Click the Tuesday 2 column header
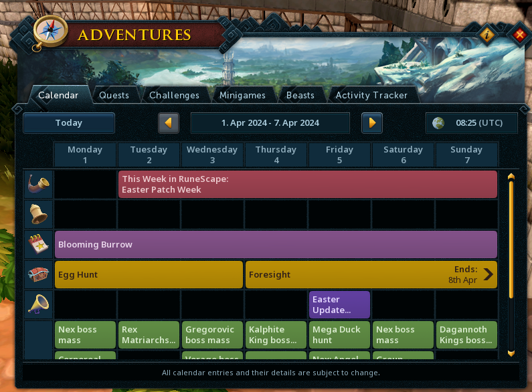 pyautogui.click(x=149, y=155)
